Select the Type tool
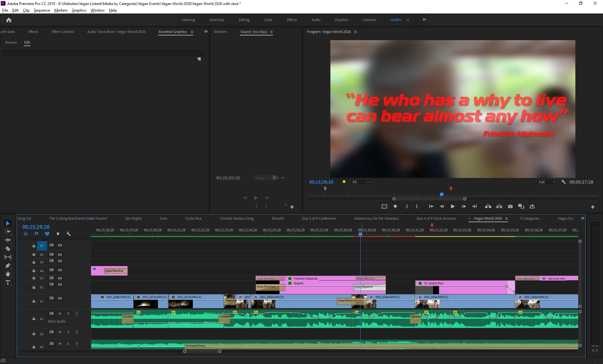 tap(8, 282)
